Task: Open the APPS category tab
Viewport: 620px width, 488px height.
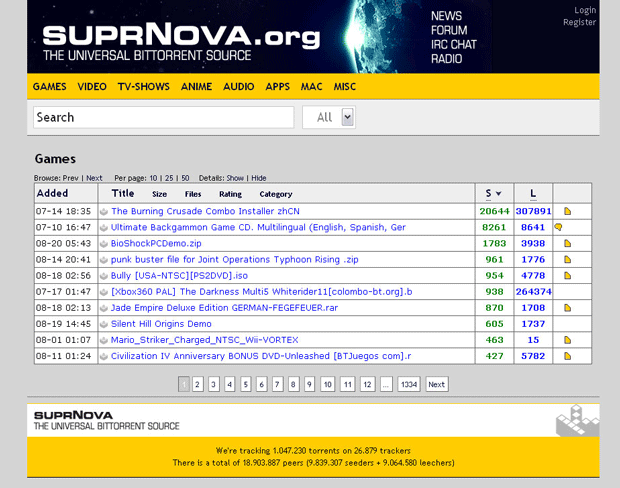Action: [x=278, y=87]
